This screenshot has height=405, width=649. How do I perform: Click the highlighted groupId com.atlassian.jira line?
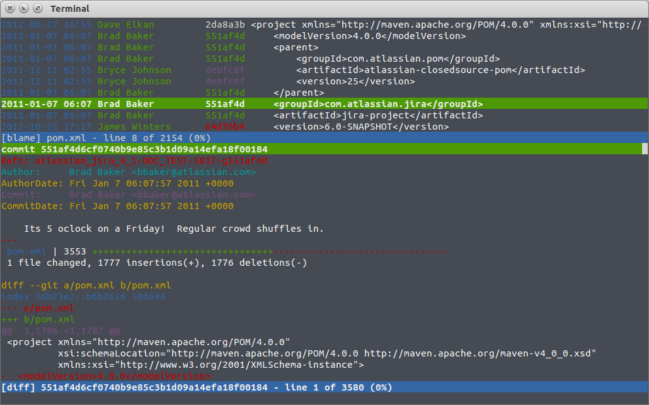point(324,104)
